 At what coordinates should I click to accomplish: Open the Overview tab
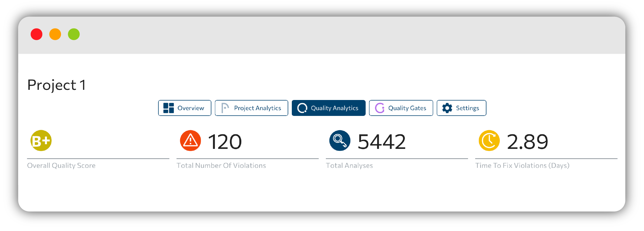(185, 108)
